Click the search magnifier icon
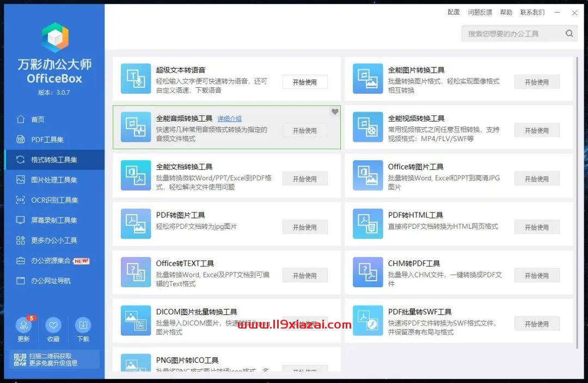The image size is (588, 383). click(x=569, y=33)
